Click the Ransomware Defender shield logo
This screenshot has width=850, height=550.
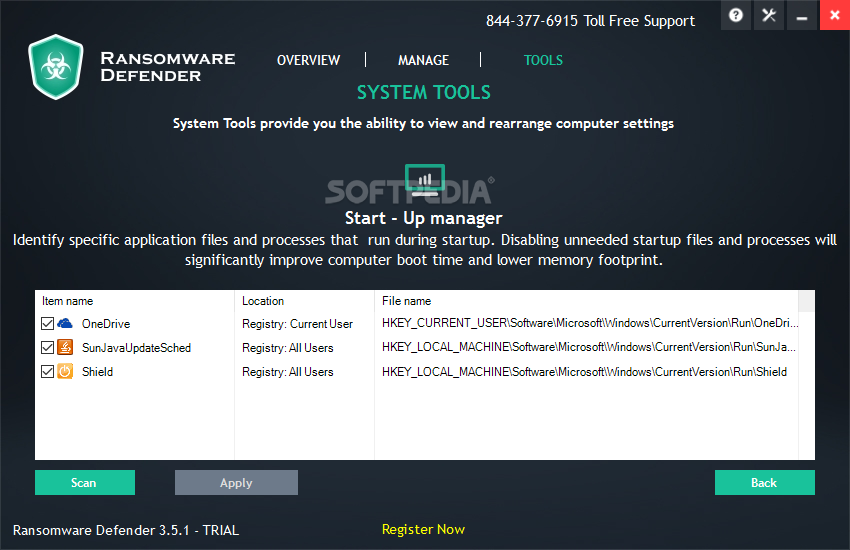tap(56, 67)
